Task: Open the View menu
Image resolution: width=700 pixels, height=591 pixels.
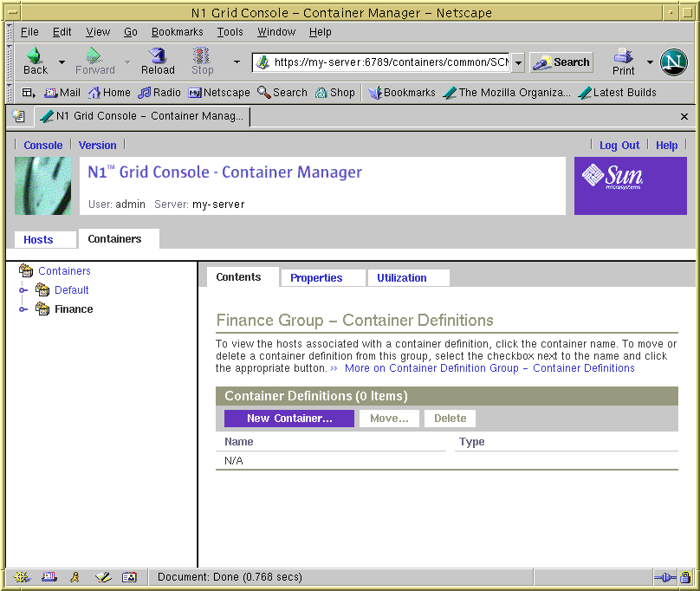Action: (x=98, y=32)
